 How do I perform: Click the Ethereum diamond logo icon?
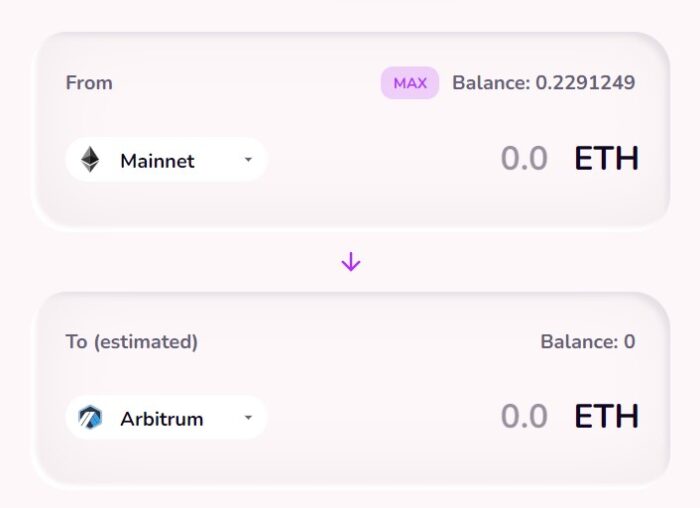point(90,159)
